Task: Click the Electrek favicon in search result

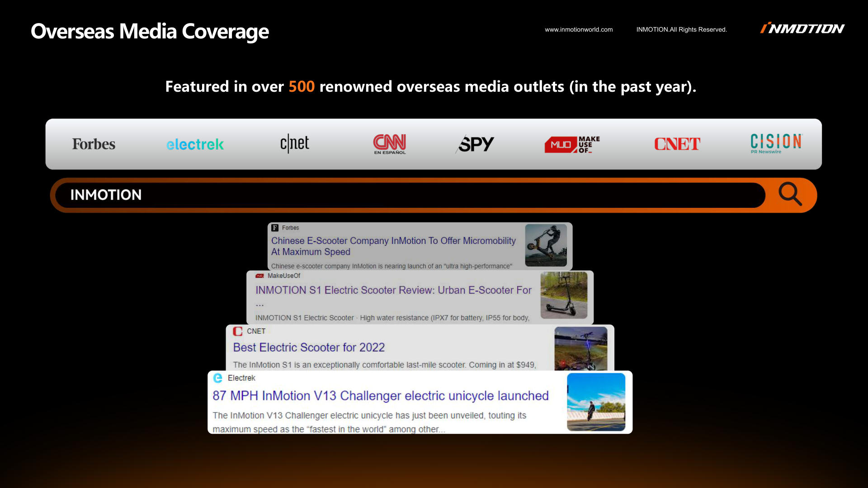Action: coord(218,378)
